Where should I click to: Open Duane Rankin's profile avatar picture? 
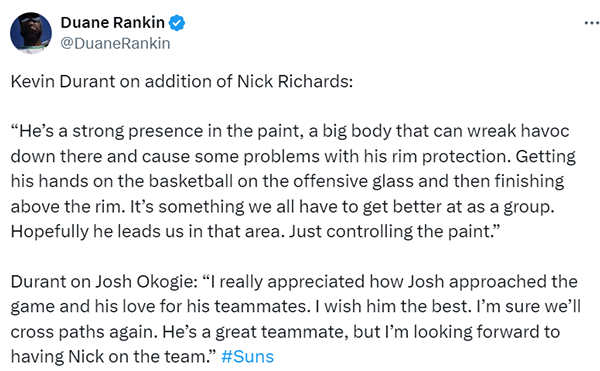pyautogui.click(x=31, y=33)
